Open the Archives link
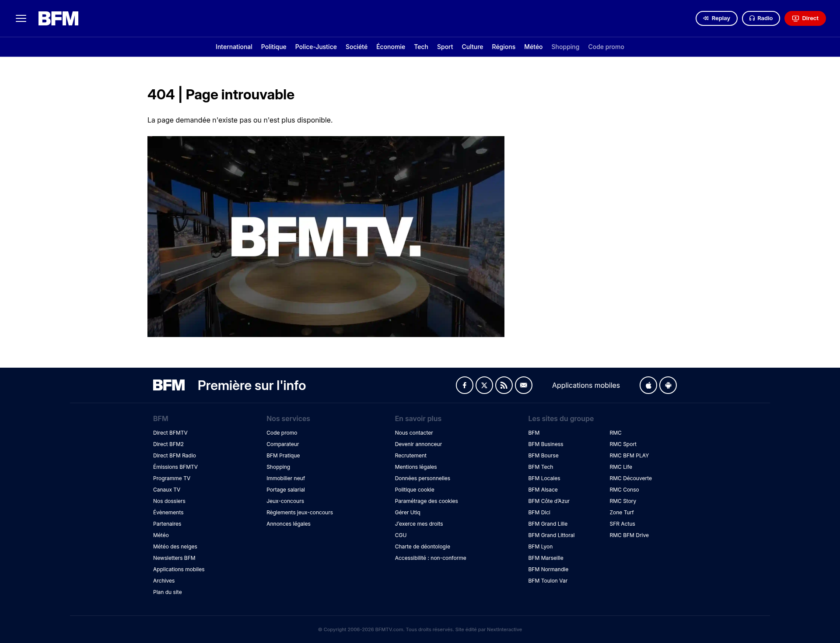 pyautogui.click(x=164, y=581)
